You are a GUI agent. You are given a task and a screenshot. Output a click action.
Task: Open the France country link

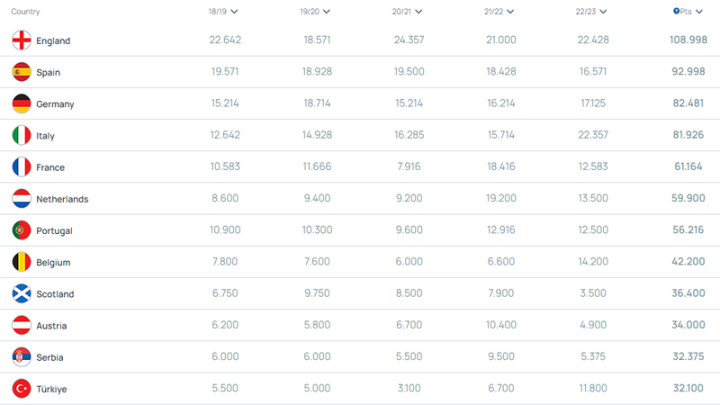point(51,168)
